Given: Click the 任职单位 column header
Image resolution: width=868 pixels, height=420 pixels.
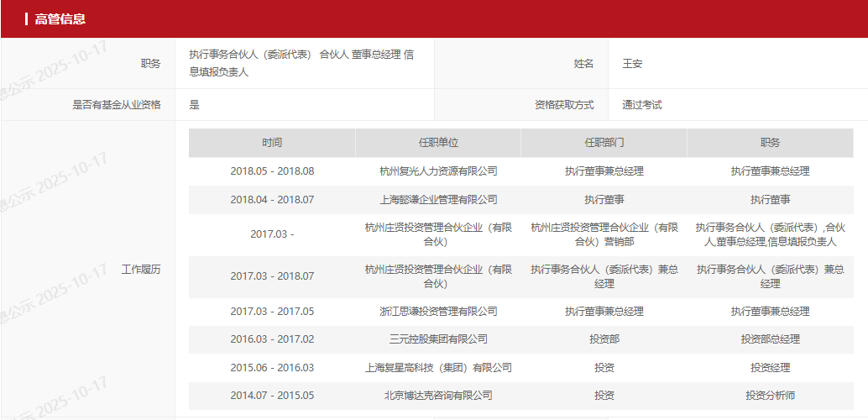Looking at the screenshot, I should (438, 143).
